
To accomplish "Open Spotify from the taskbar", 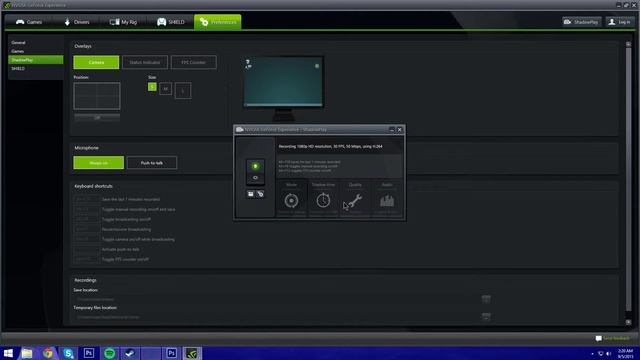I will (109, 353).
